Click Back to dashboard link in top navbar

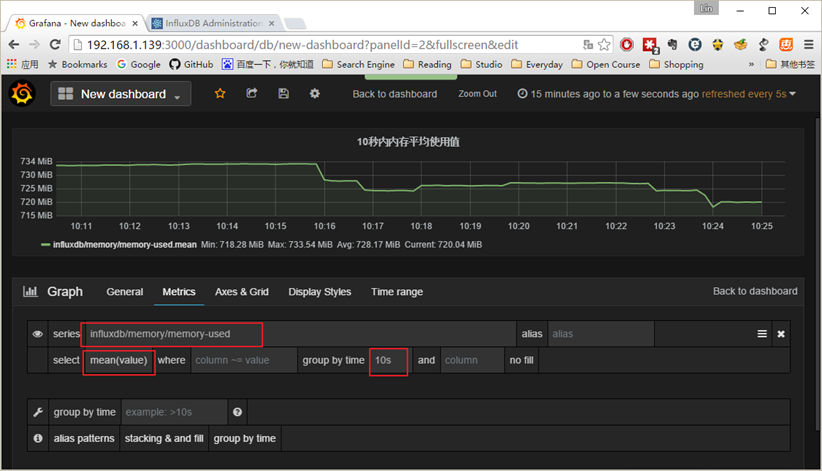[x=394, y=94]
